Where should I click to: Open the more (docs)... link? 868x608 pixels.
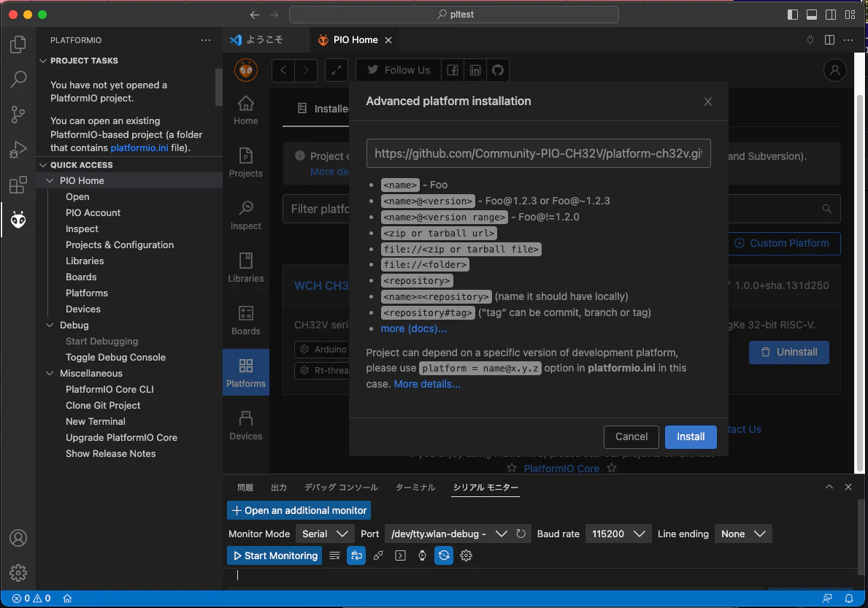pyautogui.click(x=413, y=328)
